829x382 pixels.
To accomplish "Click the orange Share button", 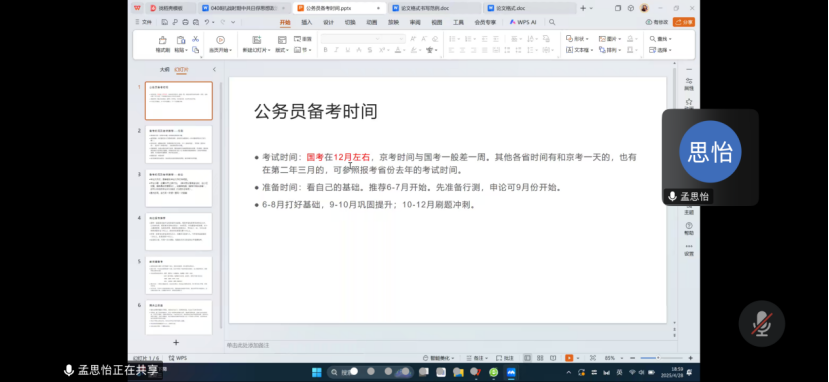I will 684,22.
